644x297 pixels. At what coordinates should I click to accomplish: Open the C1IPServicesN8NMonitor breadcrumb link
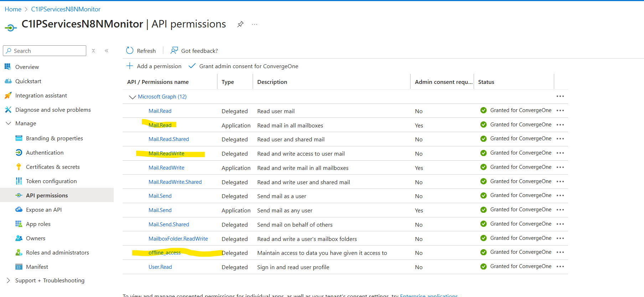pos(66,9)
